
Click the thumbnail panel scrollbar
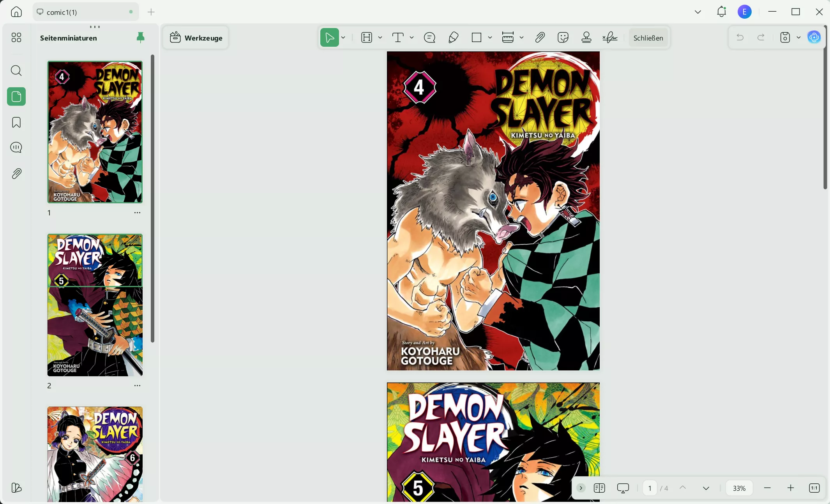pyautogui.click(x=152, y=199)
